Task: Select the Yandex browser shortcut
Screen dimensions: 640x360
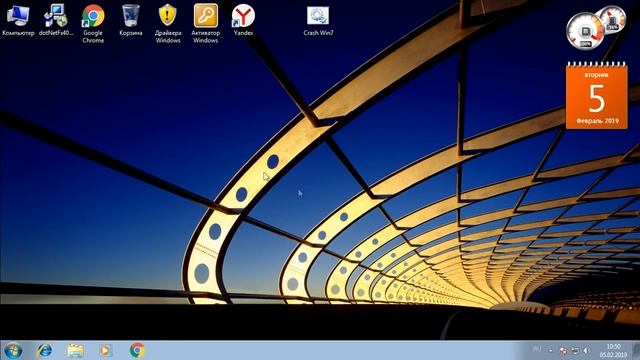Action: 243,20
